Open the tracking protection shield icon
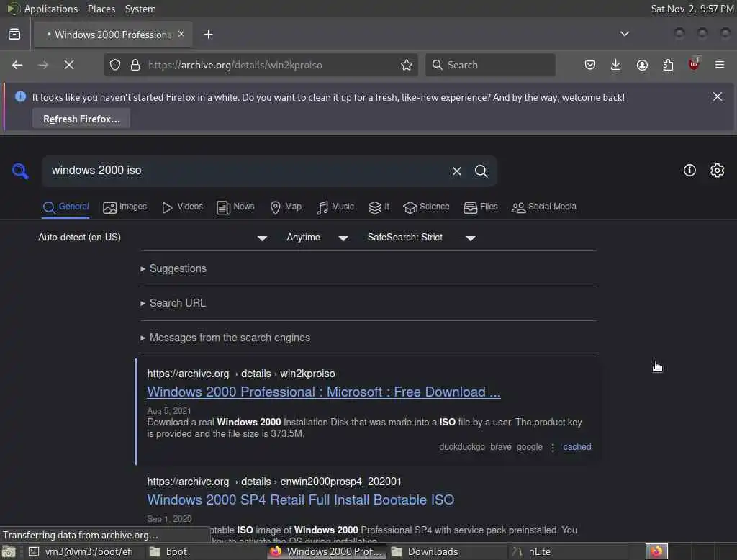This screenshot has width=737, height=560. 115,65
